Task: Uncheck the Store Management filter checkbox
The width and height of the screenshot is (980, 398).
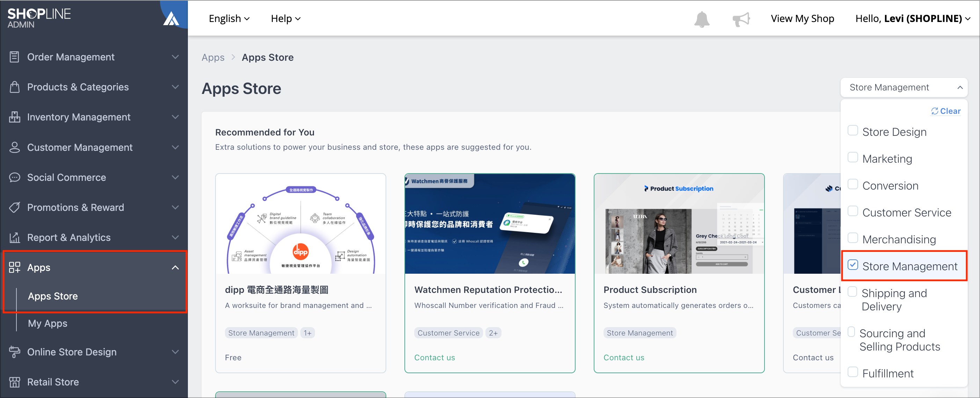Action: pyautogui.click(x=853, y=265)
